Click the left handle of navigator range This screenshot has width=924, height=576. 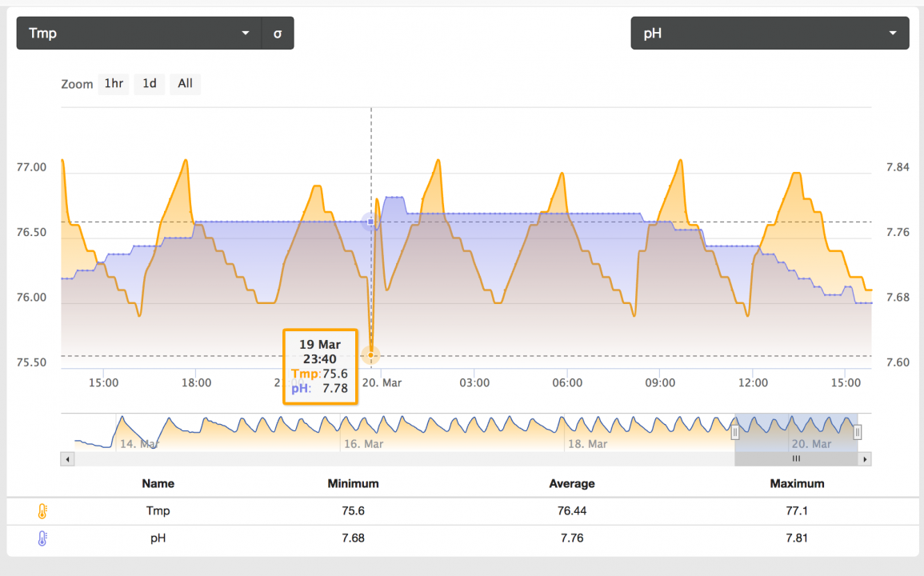(x=735, y=433)
